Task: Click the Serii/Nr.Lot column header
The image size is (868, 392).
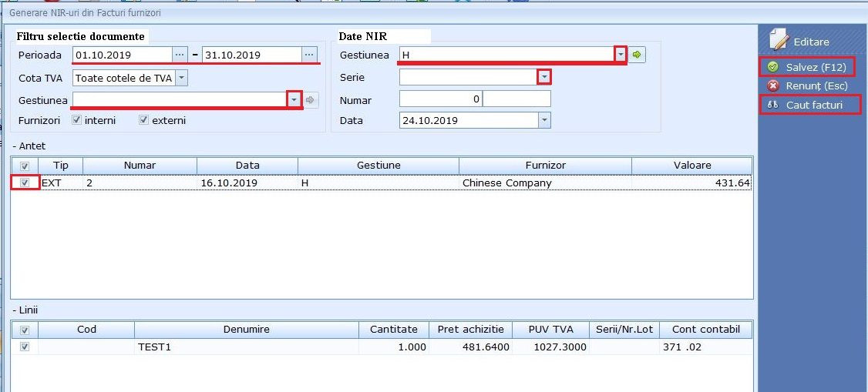Action: 624,330
